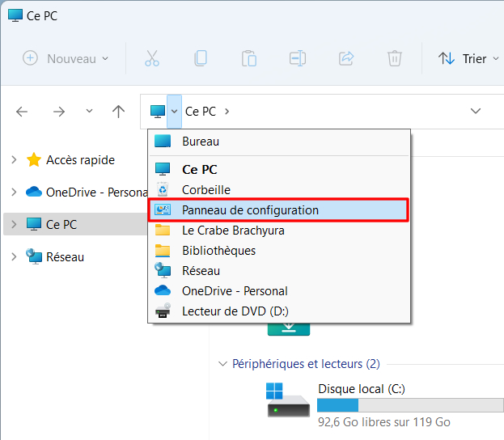Click the Disque local (C:) label
504x440 pixels.
[362, 389]
